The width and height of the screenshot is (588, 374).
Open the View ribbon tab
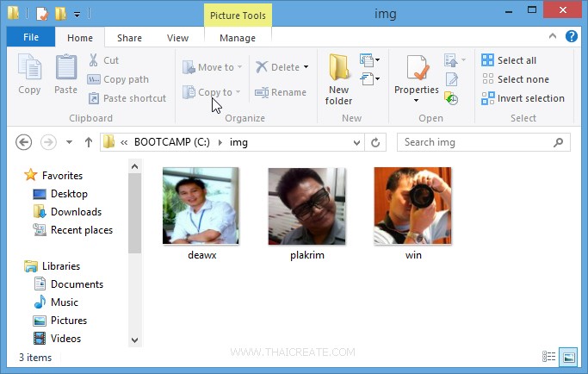(178, 38)
